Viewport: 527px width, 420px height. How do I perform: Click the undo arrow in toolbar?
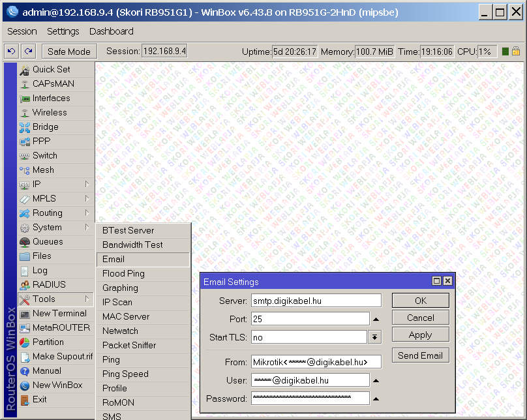point(11,52)
